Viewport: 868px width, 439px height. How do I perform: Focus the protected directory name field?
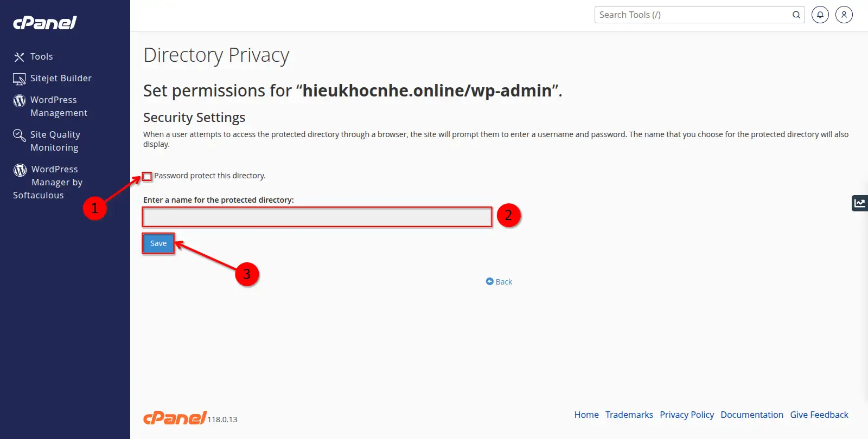[317, 217]
